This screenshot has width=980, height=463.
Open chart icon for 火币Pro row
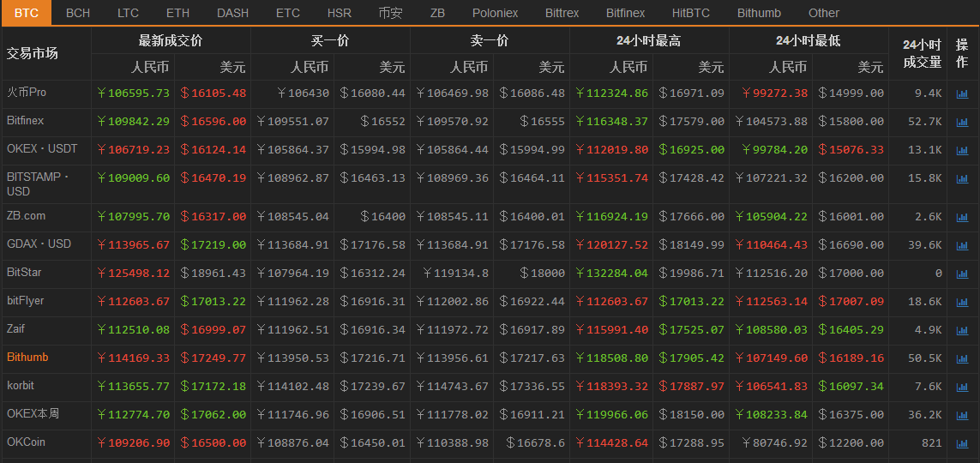tap(962, 94)
